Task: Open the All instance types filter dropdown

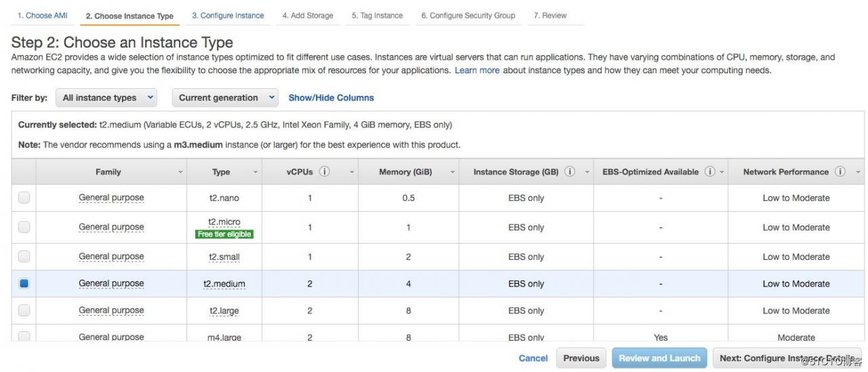Action: pyautogui.click(x=106, y=98)
